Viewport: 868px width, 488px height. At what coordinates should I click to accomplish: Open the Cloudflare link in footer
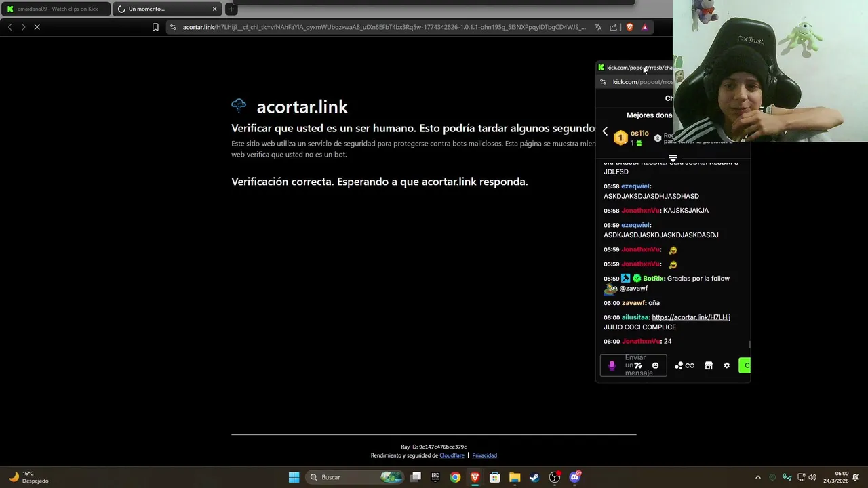(452, 455)
